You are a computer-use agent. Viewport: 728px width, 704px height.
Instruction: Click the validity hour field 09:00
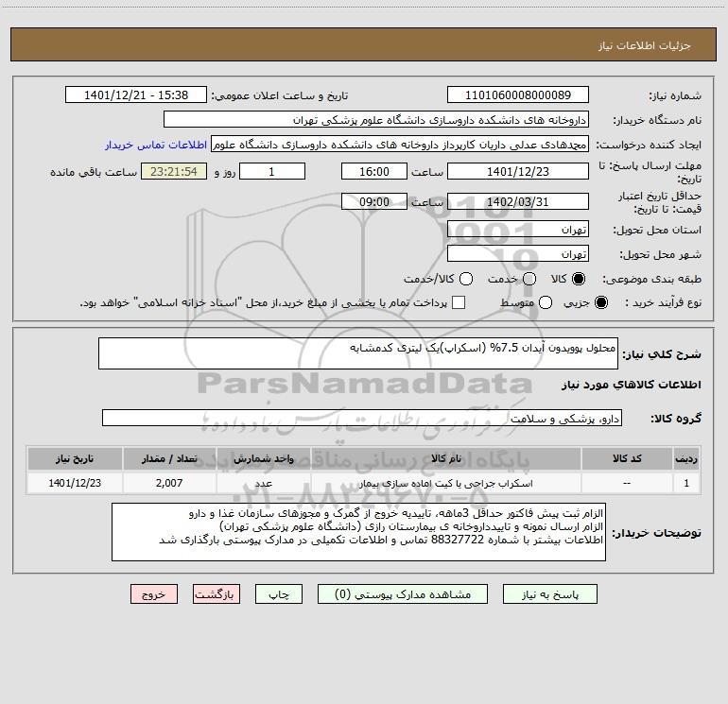pyautogui.click(x=374, y=201)
